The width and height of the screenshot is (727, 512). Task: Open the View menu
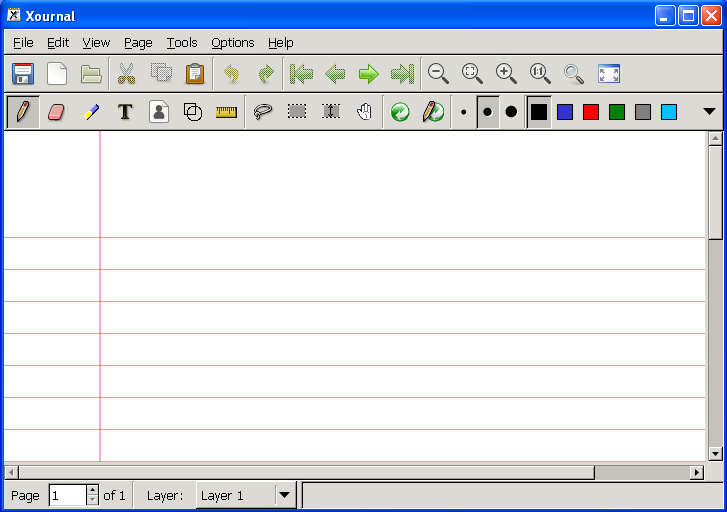pyautogui.click(x=96, y=43)
